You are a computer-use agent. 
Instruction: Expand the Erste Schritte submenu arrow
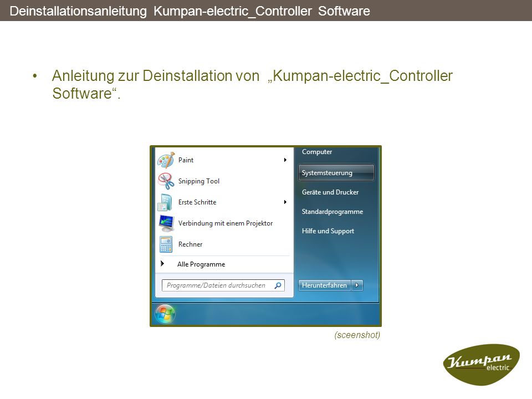(x=285, y=202)
